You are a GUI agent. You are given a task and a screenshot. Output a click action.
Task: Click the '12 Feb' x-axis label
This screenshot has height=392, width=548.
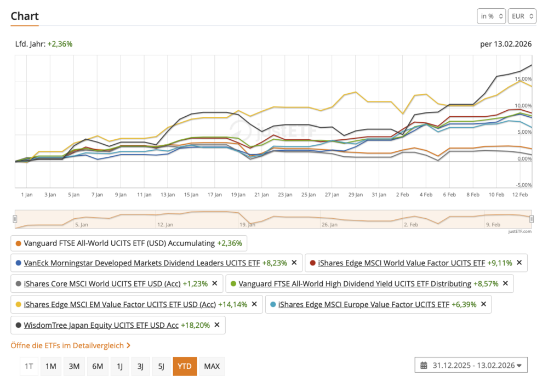pyautogui.click(x=520, y=195)
